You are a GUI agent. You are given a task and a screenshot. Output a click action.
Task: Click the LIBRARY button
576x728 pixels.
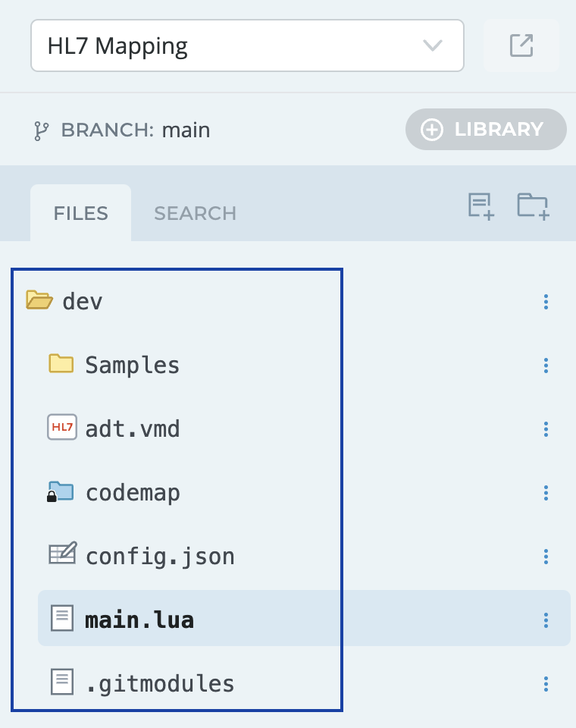pyautogui.click(x=486, y=130)
